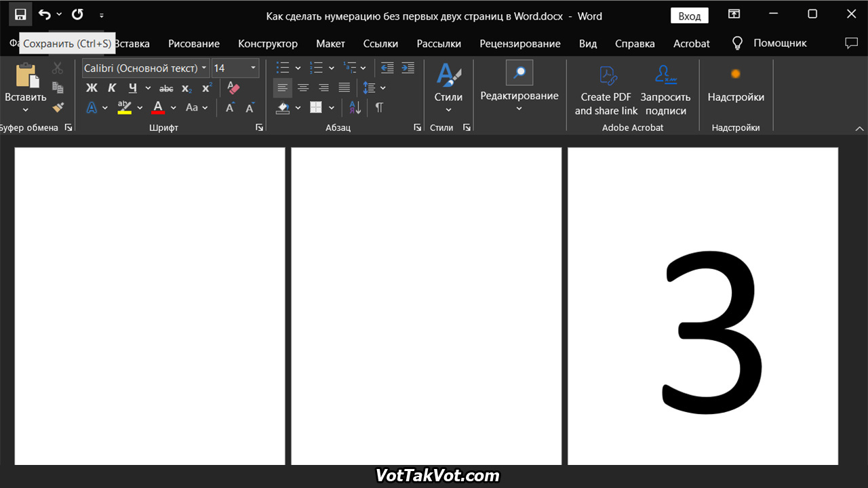
Task: Switch to the Макет tab
Action: point(330,43)
